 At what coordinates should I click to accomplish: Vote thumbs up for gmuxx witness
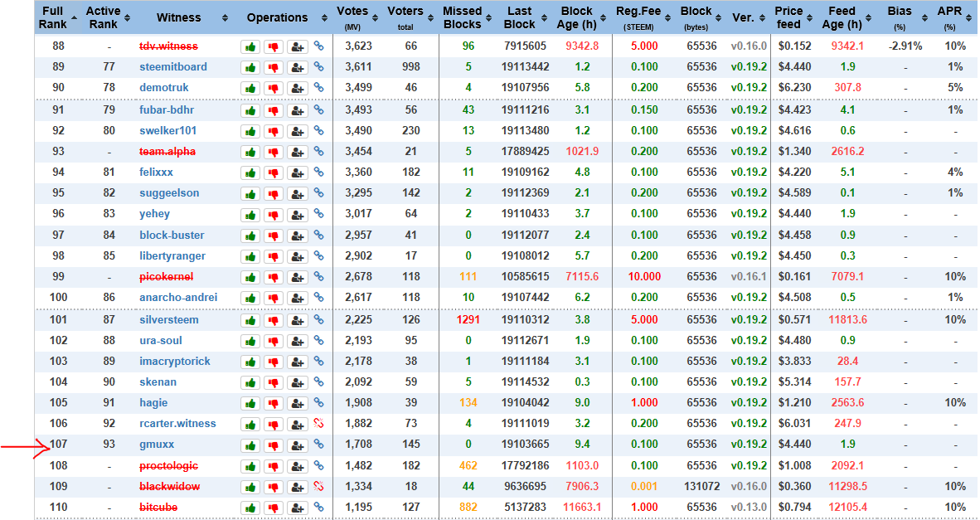pos(250,445)
